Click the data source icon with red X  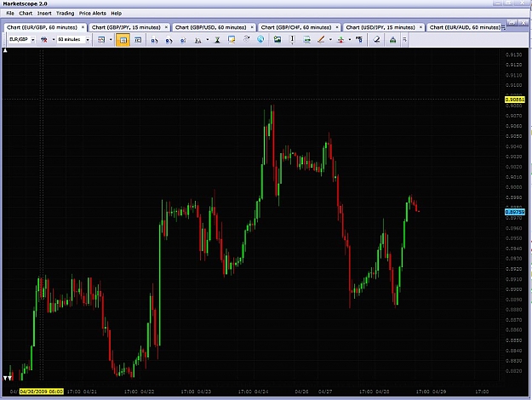[x=43, y=40]
